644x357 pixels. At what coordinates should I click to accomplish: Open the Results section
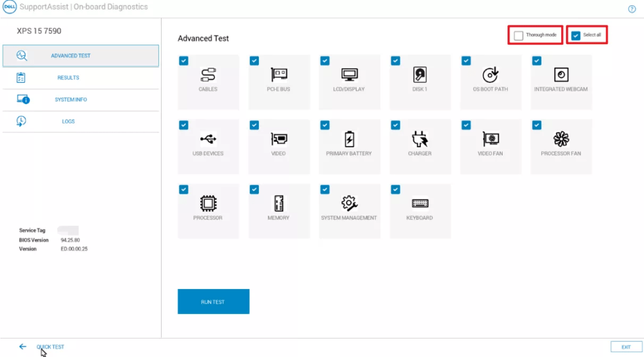pos(68,77)
